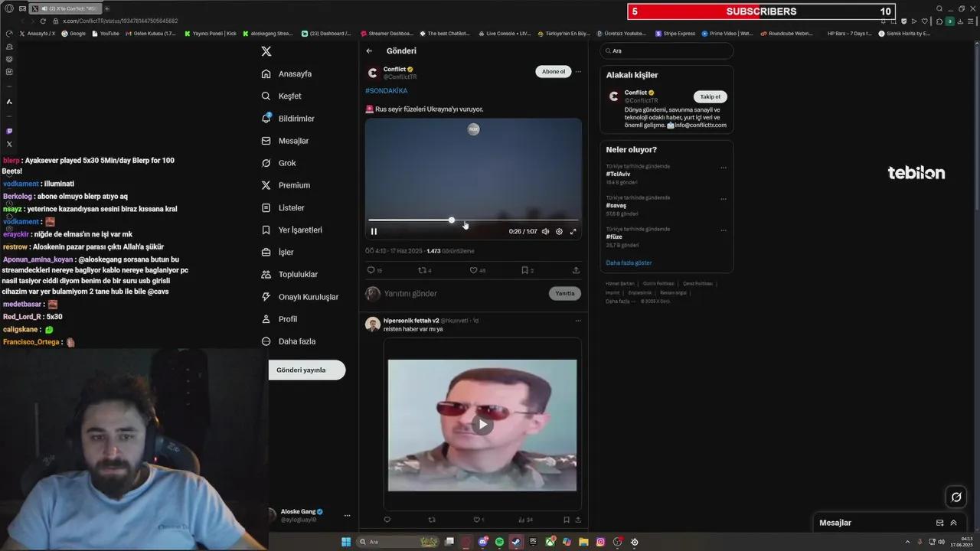Image resolution: width=980 pixels, height=551 pixels.
Task: Open the X logo home icon
Action: point(266,51)
